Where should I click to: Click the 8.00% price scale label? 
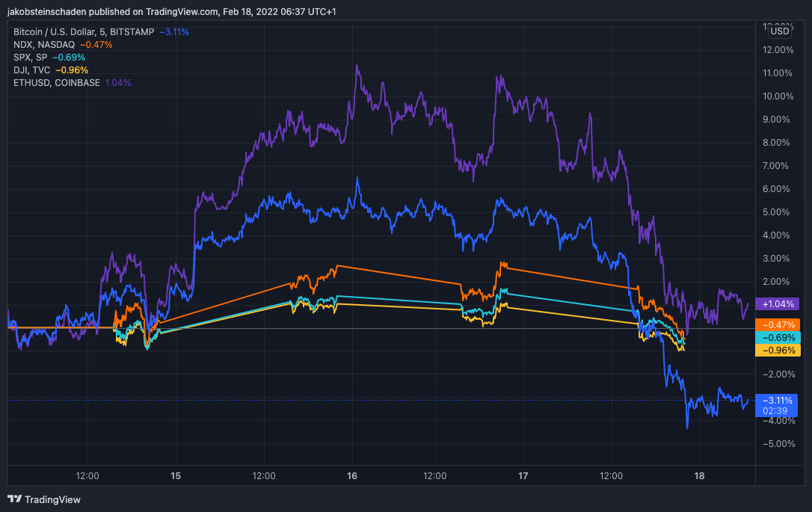pyautogui.click(x=776, y=143)
